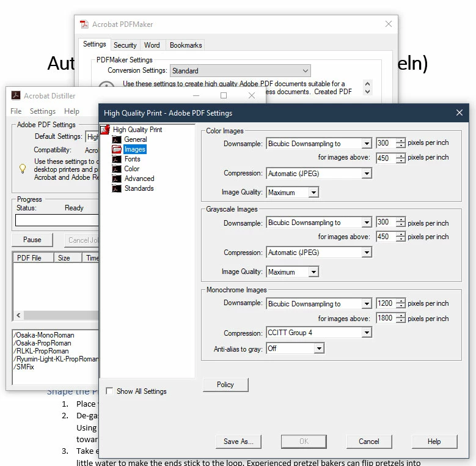Click the Distiller progress bar

[x=57, y=220]
